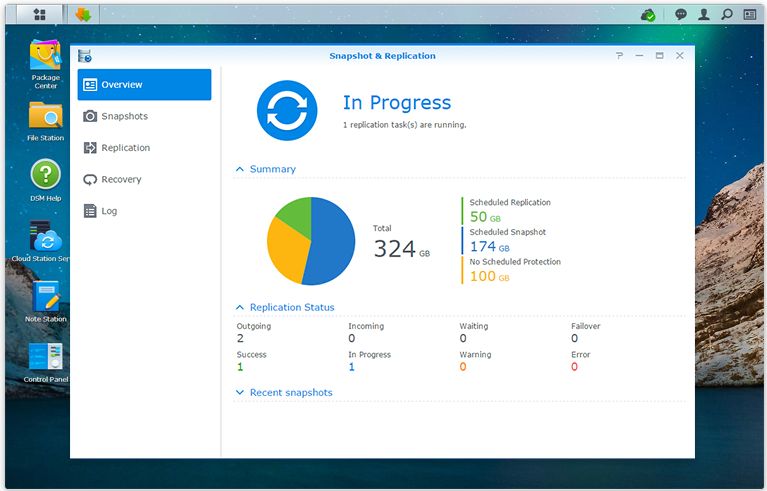The width and height of the screenshot is (767, 491).
Task: Open File Station desktop icon
Action: click(45, 116)
